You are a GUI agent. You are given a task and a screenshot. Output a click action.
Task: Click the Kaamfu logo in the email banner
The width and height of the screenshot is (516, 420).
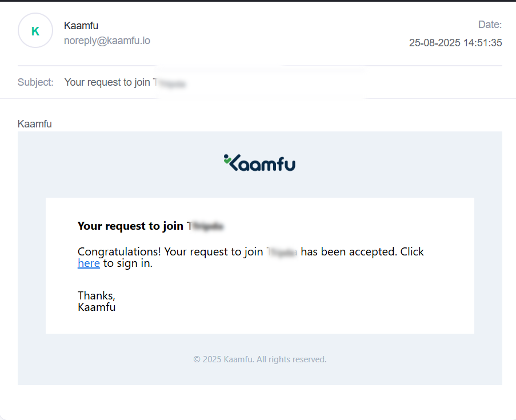(259, 163)
